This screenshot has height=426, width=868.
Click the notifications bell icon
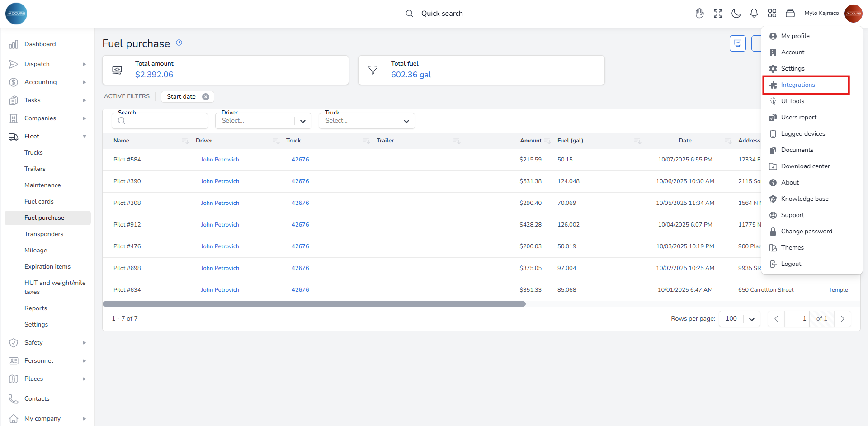[x=754, y=14]
